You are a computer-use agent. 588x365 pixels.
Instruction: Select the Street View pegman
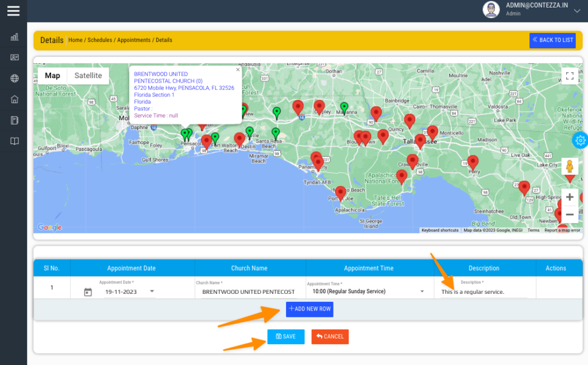(570, 166)
